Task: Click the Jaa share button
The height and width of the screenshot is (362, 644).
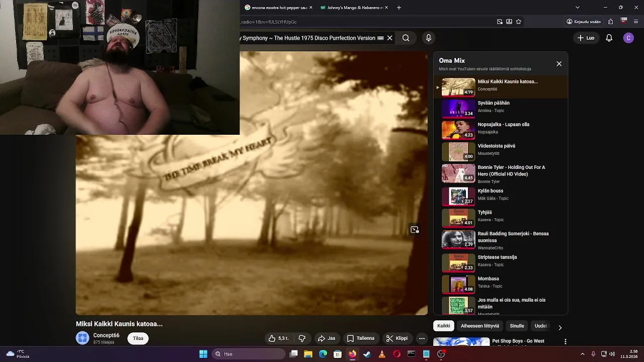Action: (x=327, y=338)
